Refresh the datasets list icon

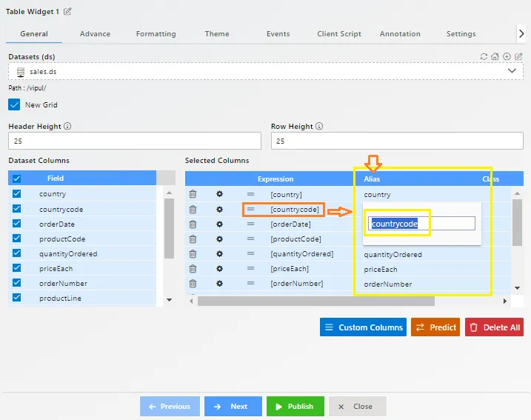pyautogui.click(x=484, y=56)
